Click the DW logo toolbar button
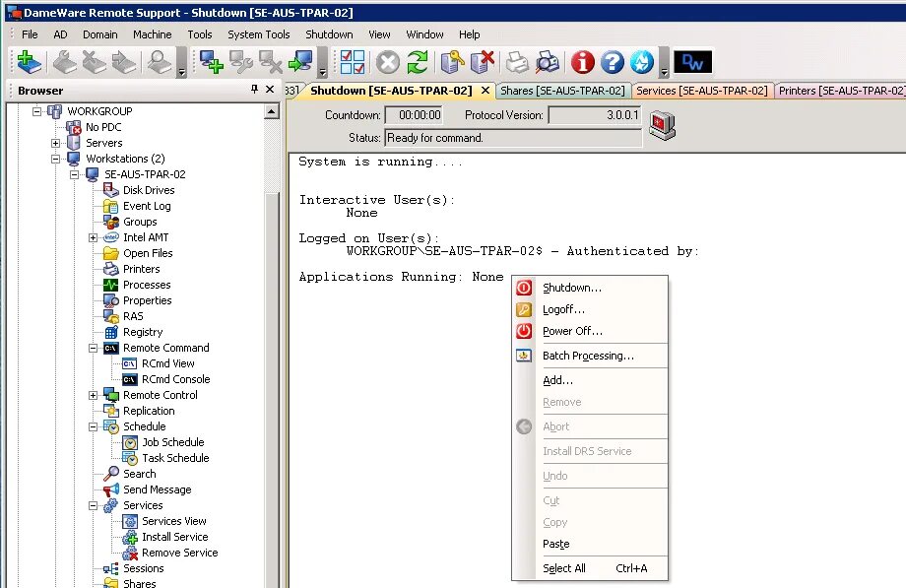Screen dimensions: 906x588 pyautogui.click(x=692, y=62)
